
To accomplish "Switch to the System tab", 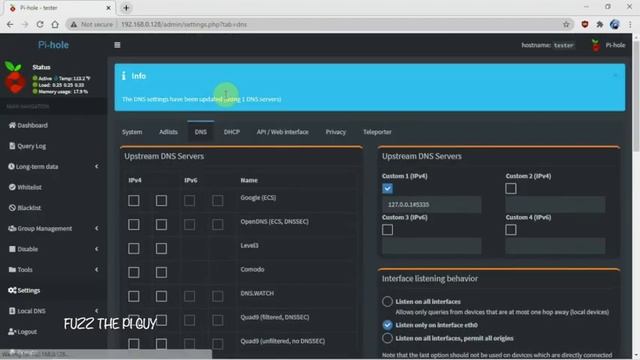I will (132, 132).
